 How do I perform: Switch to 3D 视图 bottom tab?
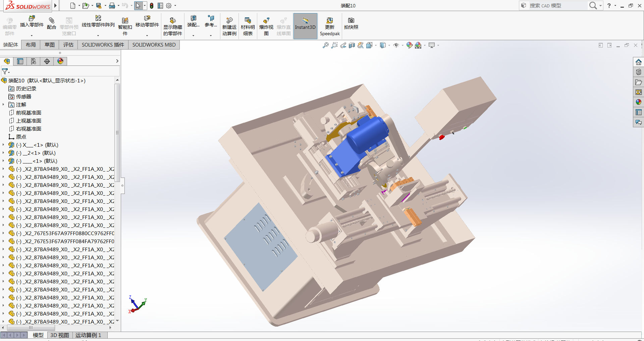click(x=60, y=335)
